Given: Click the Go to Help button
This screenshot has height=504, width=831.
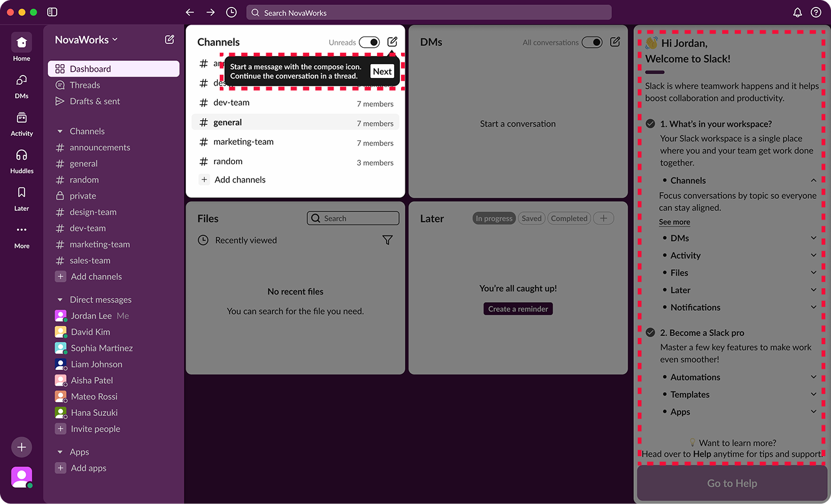Looking at the screenshot, I should (732, 483).
